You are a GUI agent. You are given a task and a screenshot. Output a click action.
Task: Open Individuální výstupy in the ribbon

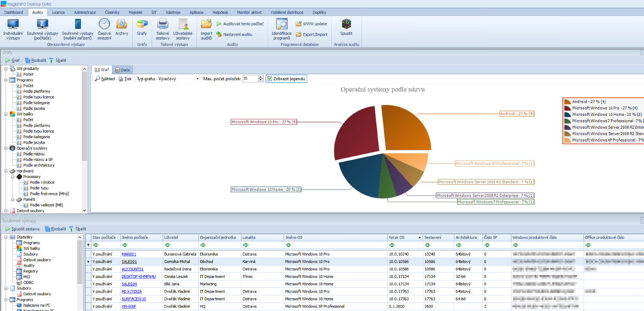click(x=13, y=29)
